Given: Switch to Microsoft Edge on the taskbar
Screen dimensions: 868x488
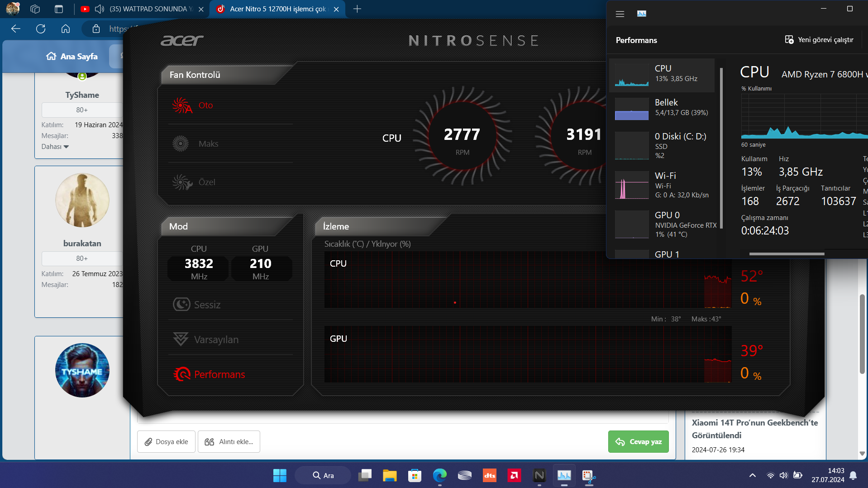Looking at the screenshot, I should tap(439, 475).
